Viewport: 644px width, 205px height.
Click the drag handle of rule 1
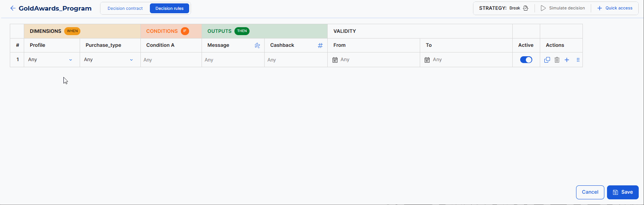[x=578, y=60]
